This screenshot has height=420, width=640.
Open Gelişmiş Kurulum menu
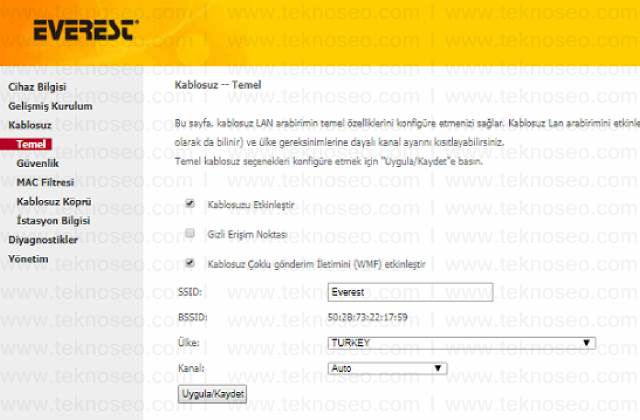(50, 106)
